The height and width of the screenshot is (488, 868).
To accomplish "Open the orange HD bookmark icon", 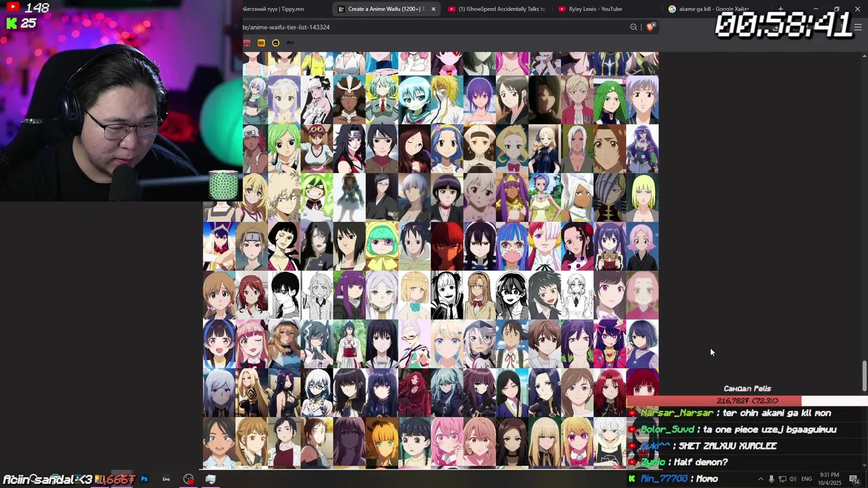I will (261, 43).
